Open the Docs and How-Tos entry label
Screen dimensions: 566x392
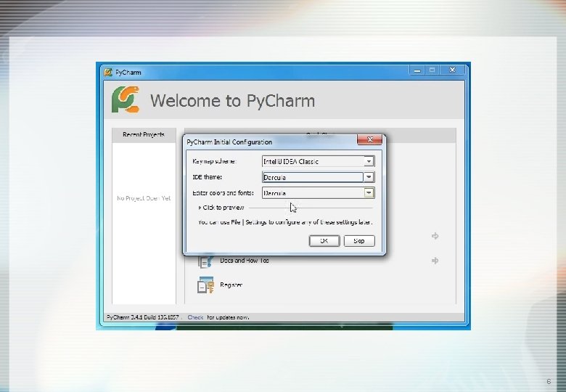[x=245, y=261]
